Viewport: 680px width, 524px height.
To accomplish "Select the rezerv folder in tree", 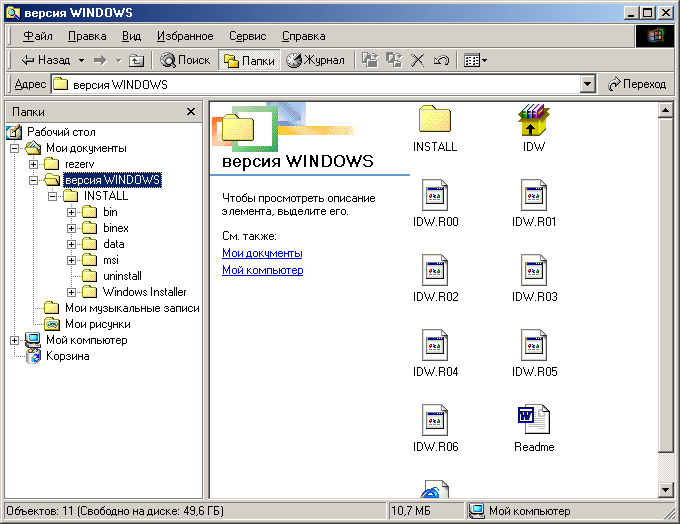I will click(79, 164).
